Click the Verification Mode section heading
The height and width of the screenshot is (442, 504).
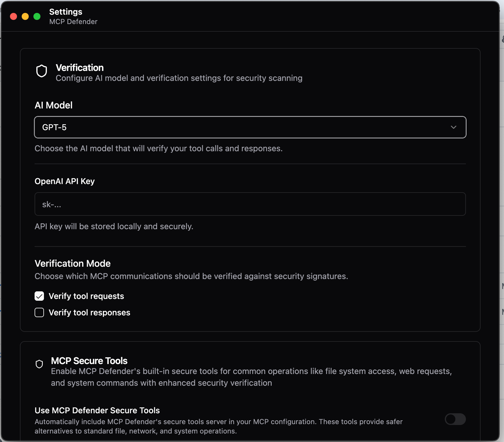click(72, 263)
